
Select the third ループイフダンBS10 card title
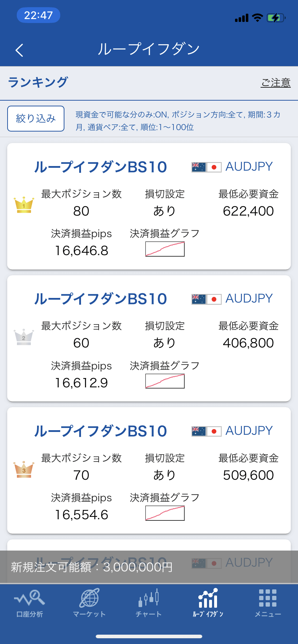point(100,431)
